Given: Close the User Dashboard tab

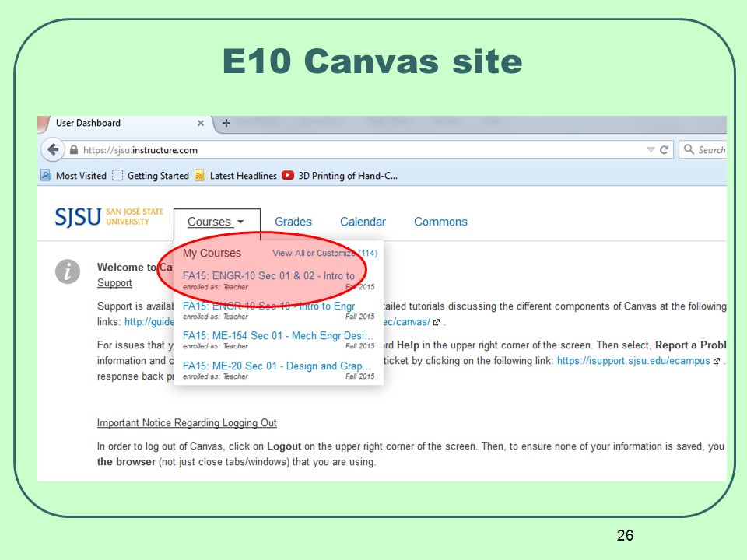Looking at the screenshot, I should click(201, 123).
